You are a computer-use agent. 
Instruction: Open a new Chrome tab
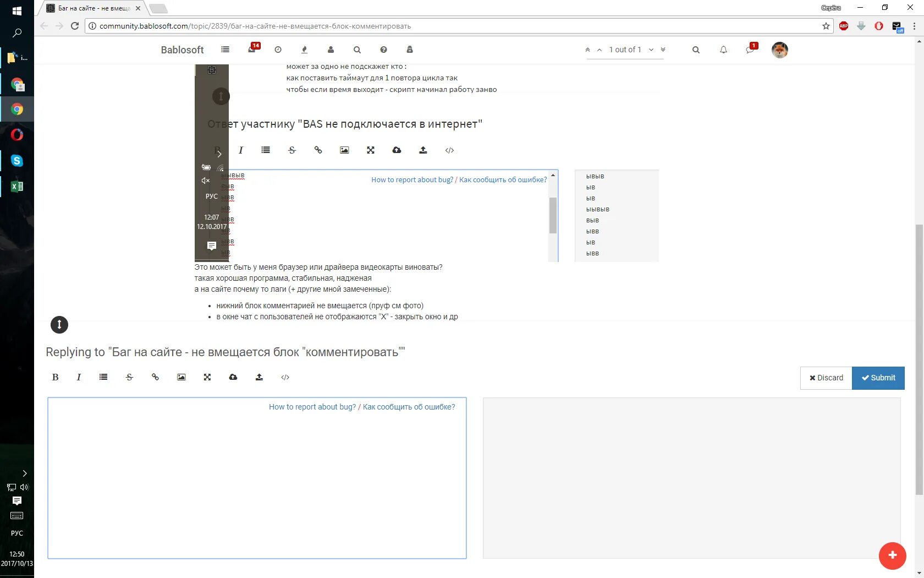[x=158, y=8]
